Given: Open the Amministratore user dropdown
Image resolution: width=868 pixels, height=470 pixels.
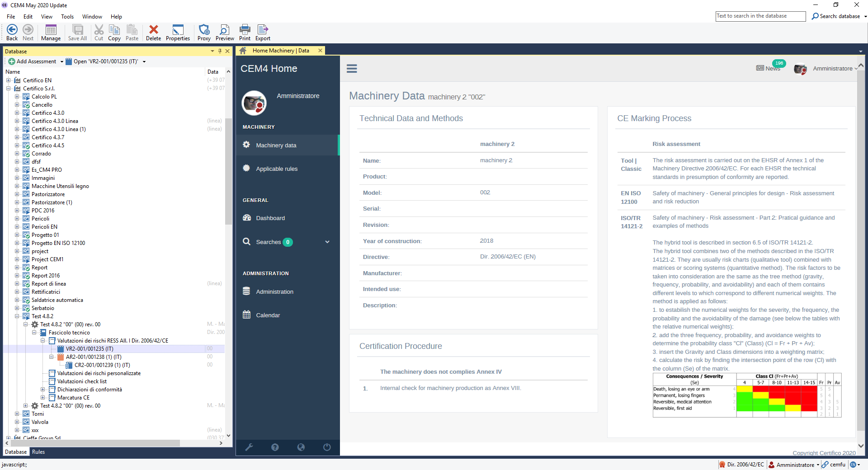Looking at the screenshot, I should click(x=834, y=69).
